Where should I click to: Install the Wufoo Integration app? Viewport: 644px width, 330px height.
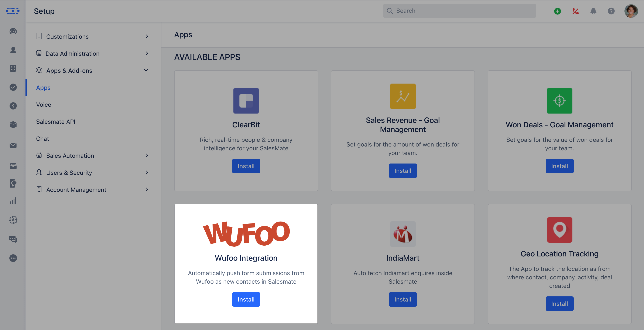click(x=246, y=299)
